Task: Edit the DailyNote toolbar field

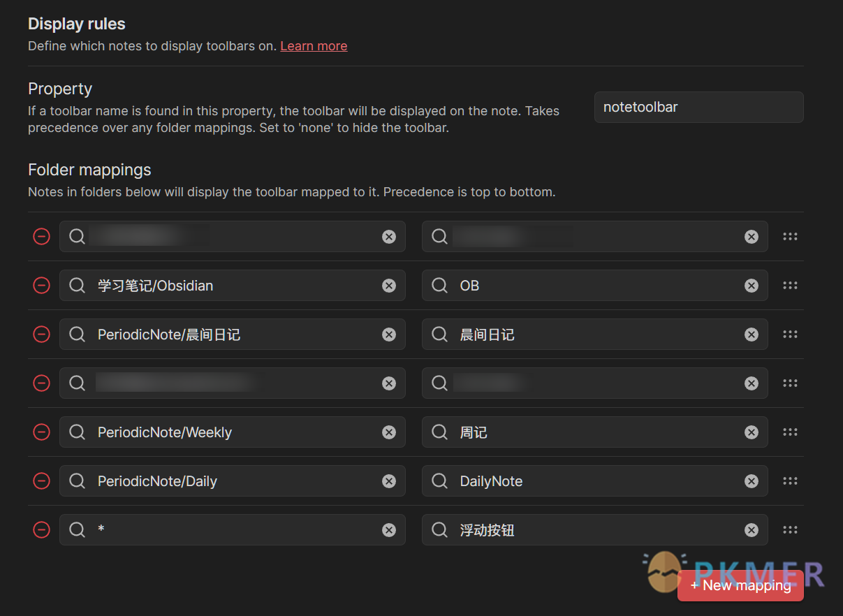Action: click(594, 481)
